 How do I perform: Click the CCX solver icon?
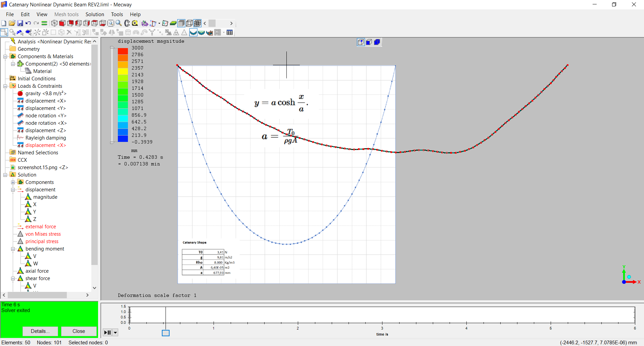13,160
